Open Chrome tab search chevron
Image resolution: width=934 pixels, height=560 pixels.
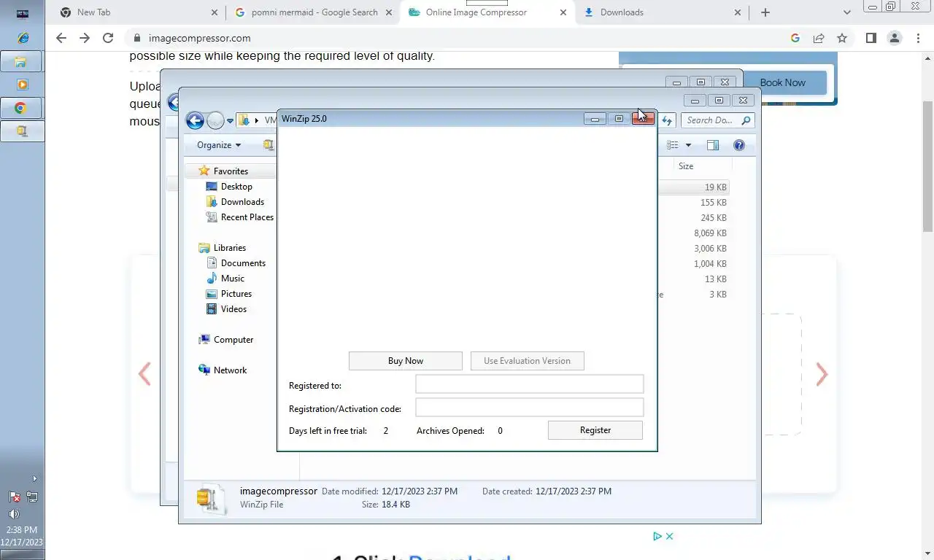[x=846, y=12]
